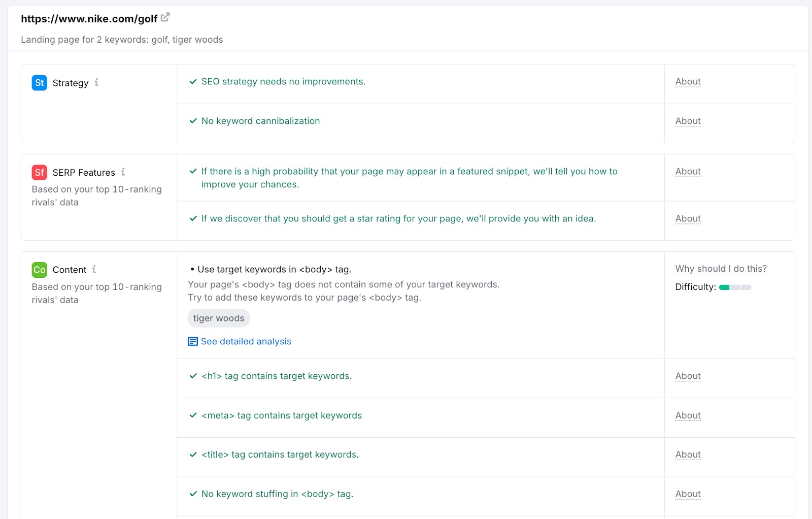Click "About" next to the star rating row
The height and width of the screenshot is (519, 812).
(x=688, y=218)
